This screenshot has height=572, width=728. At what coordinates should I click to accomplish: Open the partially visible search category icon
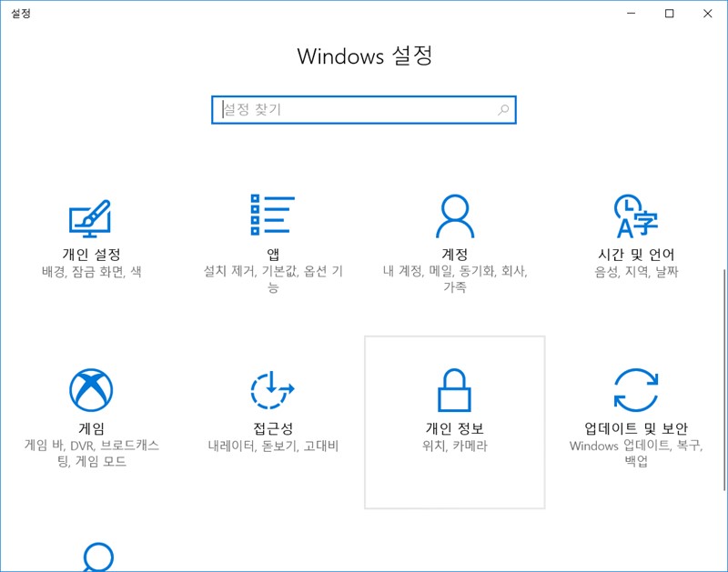(x=98, y=557)
